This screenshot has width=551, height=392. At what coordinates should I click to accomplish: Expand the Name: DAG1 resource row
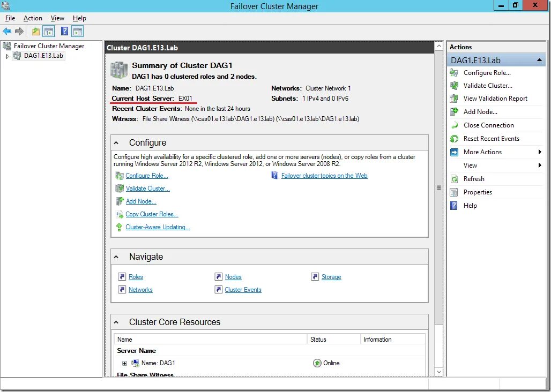coord(124,363)
